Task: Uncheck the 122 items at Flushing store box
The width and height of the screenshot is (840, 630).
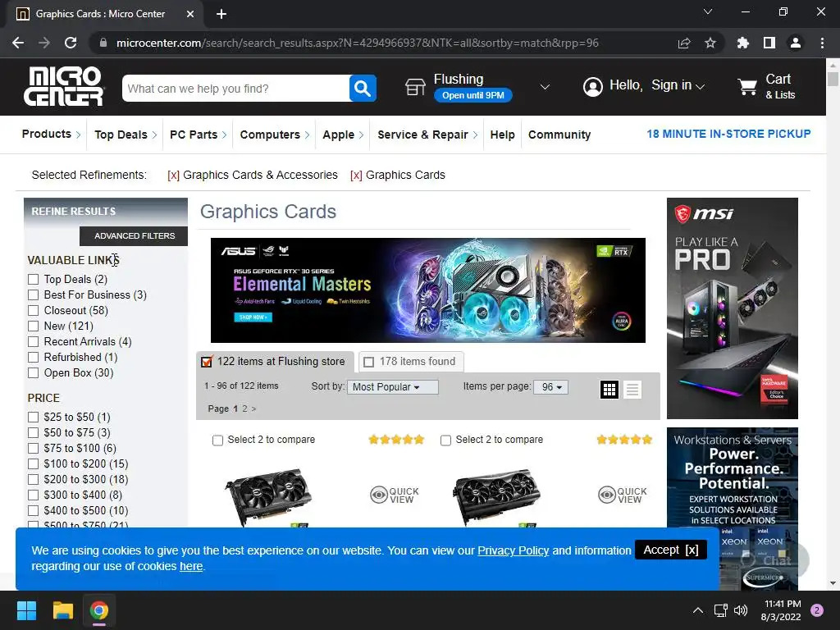Action: coord(206,362)
